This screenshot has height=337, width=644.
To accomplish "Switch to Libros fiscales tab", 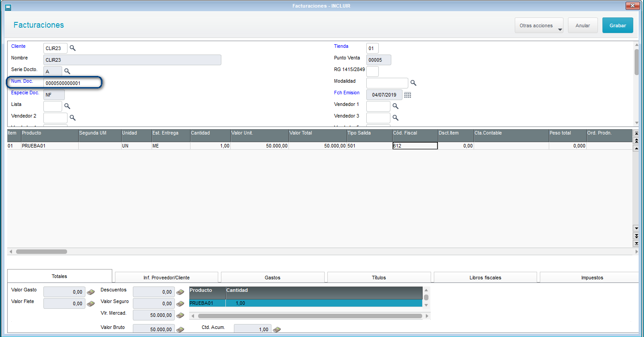I will coord(485,278).
